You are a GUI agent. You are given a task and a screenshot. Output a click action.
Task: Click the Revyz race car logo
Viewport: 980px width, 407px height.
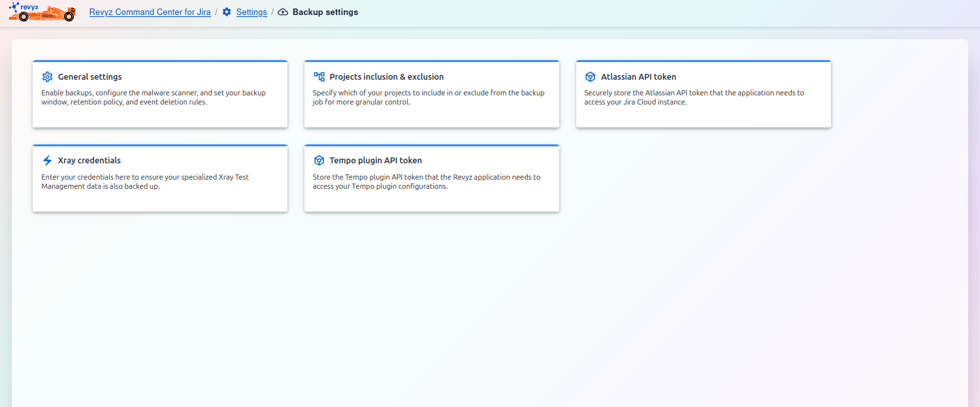(42, 12)
